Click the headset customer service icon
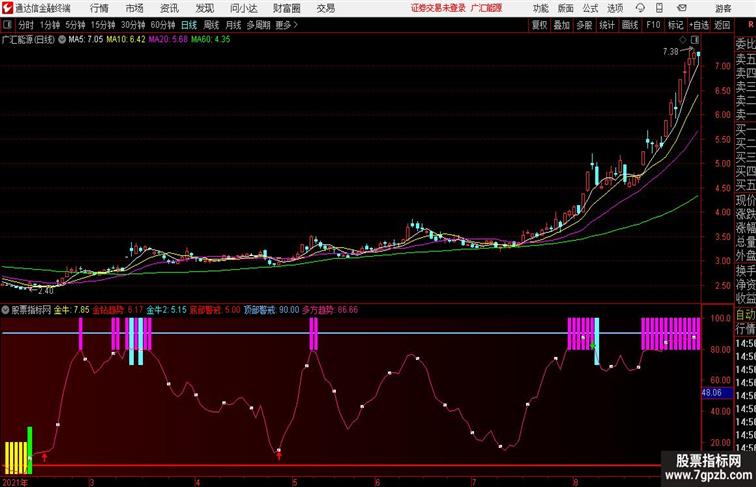The image size is (756, 487). coord(640,8)
